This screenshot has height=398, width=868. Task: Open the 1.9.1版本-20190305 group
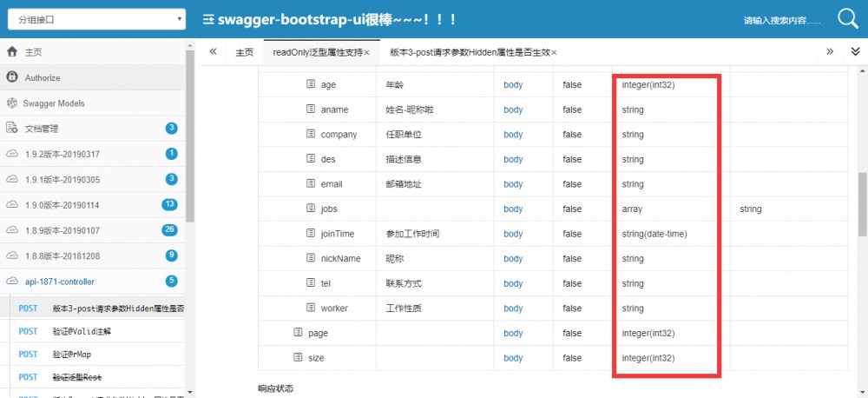pos(93,180)
